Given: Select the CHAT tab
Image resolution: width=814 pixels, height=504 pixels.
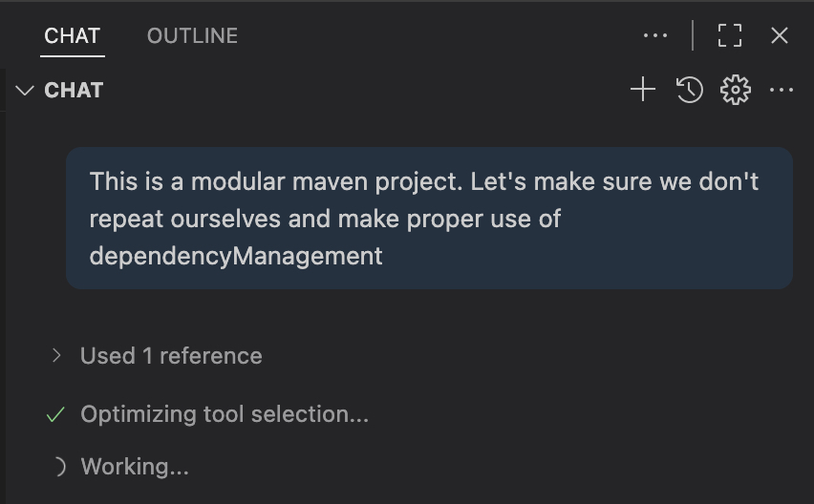Looking at the screenshot, I should 72,36.
